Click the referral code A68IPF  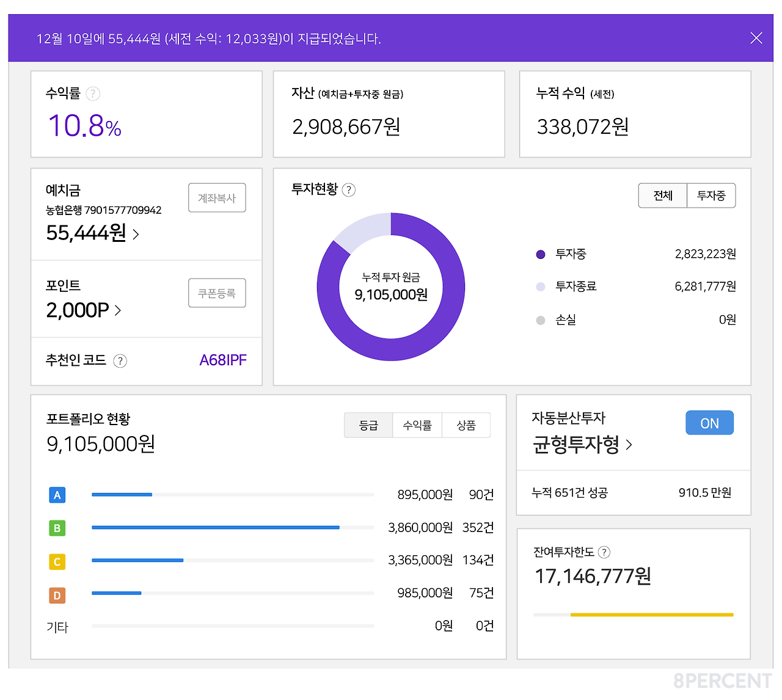[x=223, y=360]
